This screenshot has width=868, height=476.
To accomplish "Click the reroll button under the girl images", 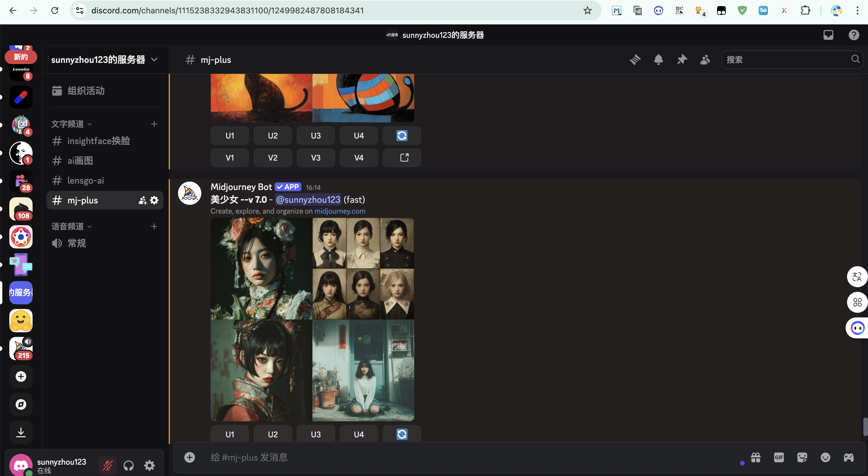I will pos(402,434).
